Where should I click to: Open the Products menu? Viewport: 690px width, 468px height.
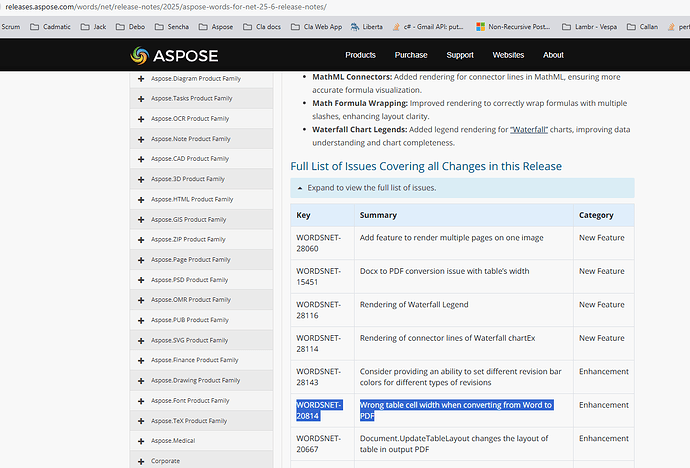point(360,55)
